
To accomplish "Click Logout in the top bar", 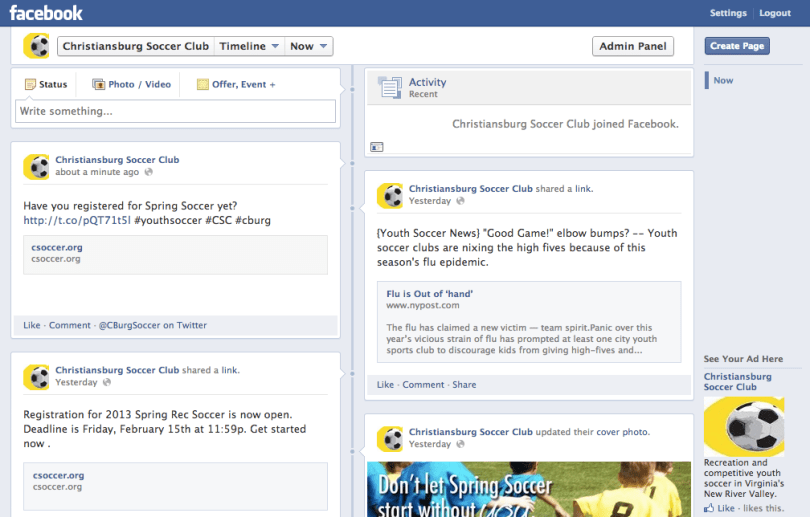I will [x=775, y=13].
